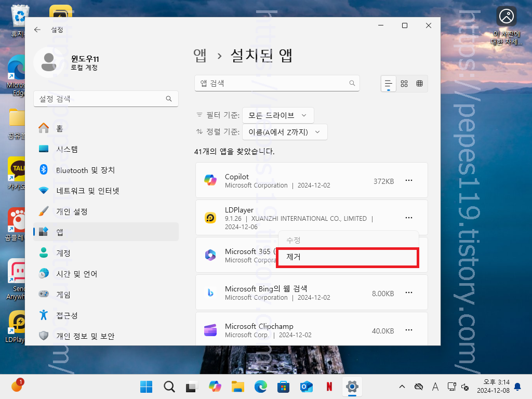Viewport: 532px width, 399px height.
Task: Click the 앱 검색 input field
Action: (277, 83)
